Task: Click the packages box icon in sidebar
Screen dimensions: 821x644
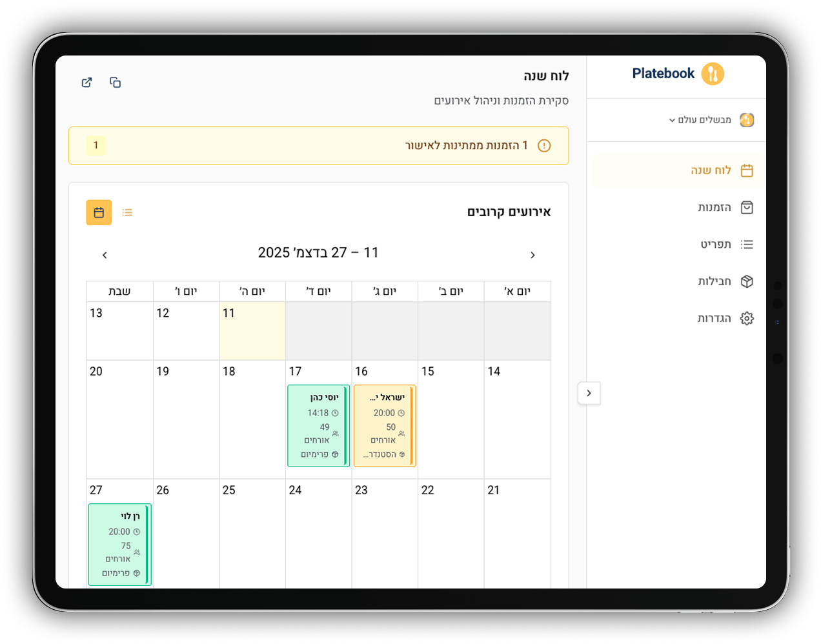Action: click(747, 282)
